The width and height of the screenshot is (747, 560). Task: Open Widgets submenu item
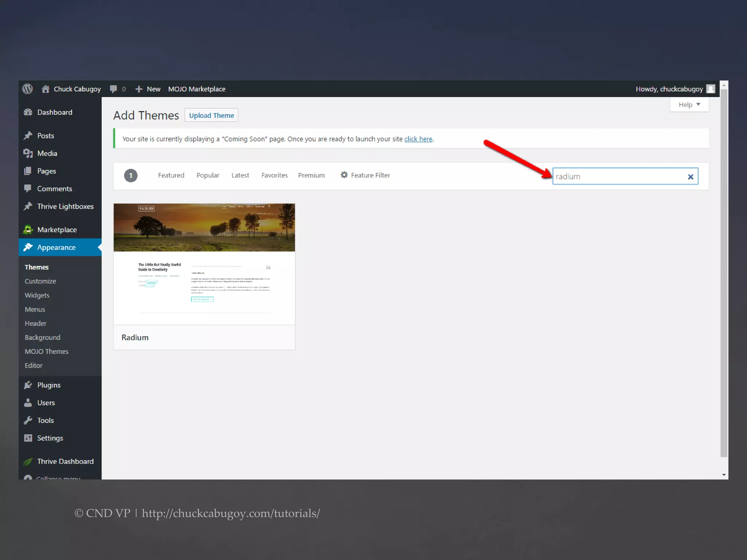click(x=37, y=295)
